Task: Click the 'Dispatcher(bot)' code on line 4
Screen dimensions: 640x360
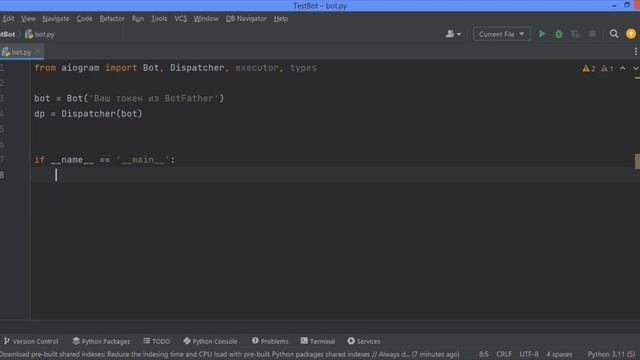Action: (102, 114)
